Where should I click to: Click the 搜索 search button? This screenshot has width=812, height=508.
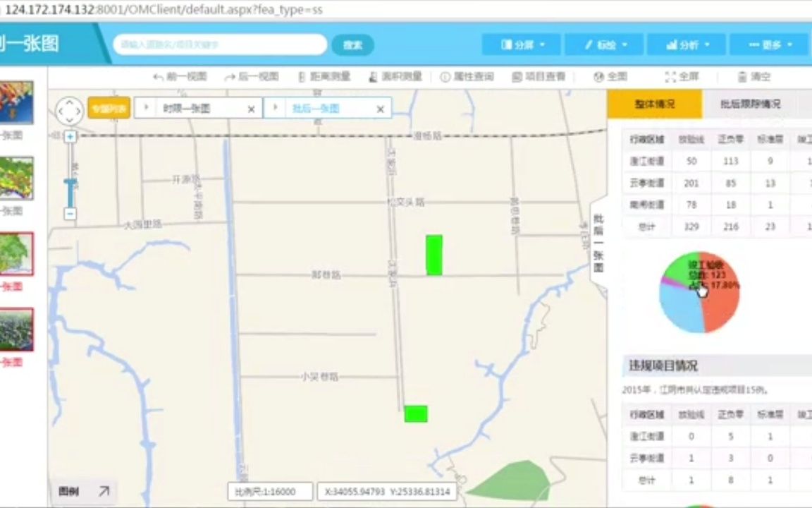[x=352, y=44]
